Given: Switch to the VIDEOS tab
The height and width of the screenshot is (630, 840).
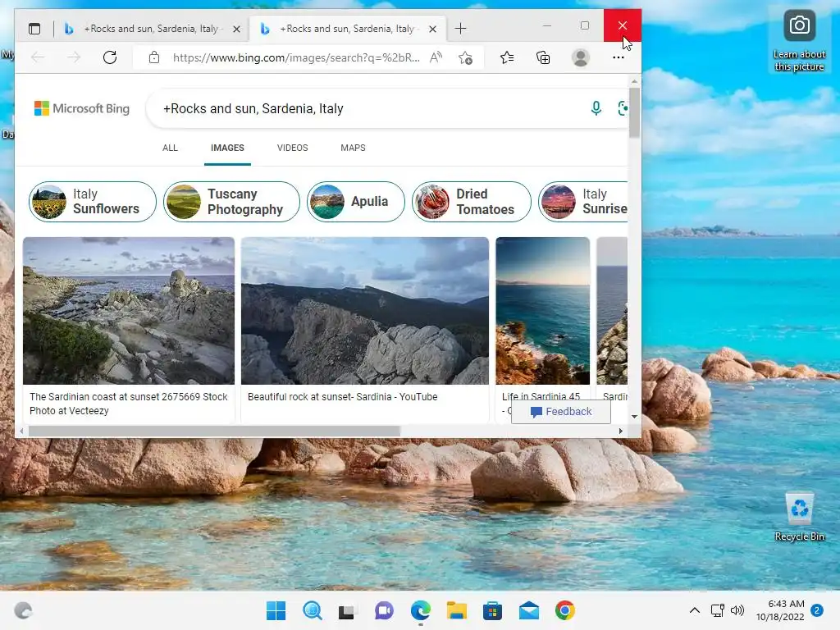Looking at the screenshot, I should (292, 148).
